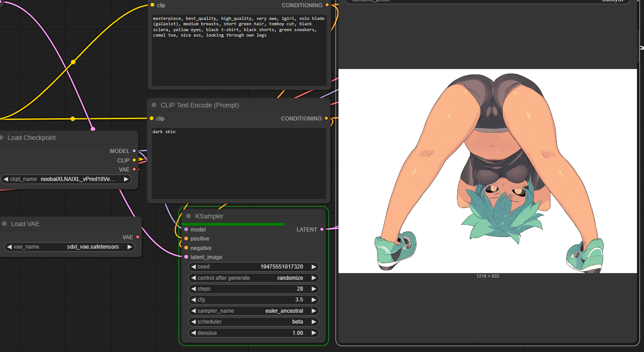The height and width of the screenshot is (352, 644).
Task: Collapse the Load Checkpoint node via its dot
Action: (1, 138)
